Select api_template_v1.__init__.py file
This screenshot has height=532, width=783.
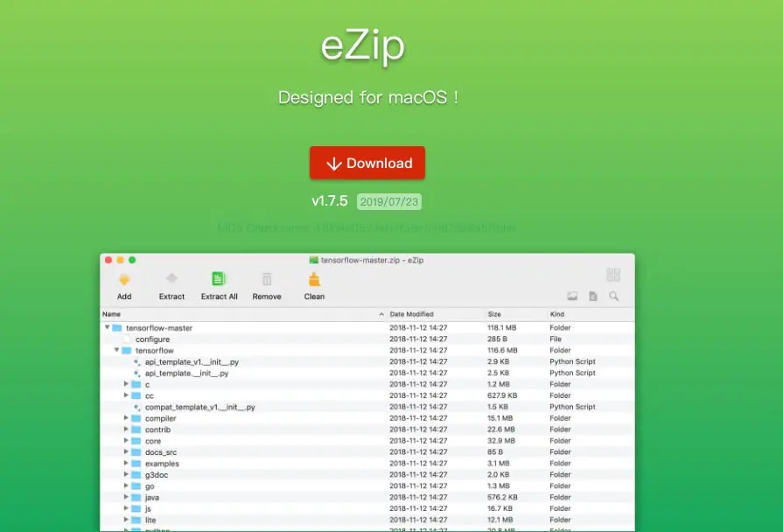tap(192, 361)
